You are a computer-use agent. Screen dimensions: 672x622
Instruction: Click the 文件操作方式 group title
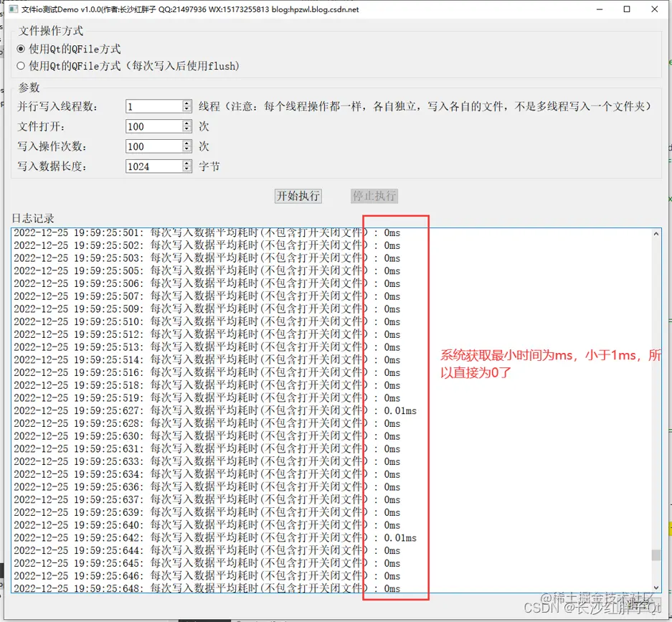51,31
